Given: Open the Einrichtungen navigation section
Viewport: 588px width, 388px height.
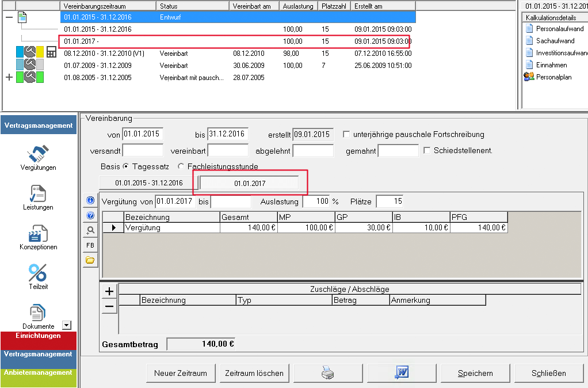Looking at the screenshot, I should [x=39, y=336].
